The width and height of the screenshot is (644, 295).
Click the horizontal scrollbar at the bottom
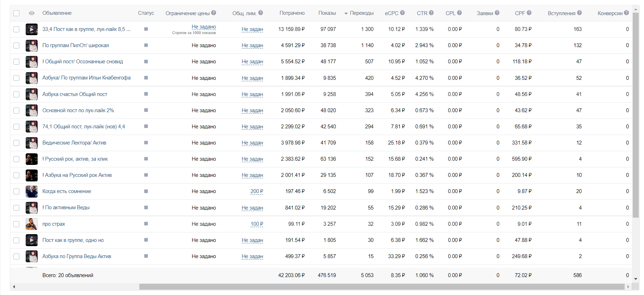click(381, 287)
